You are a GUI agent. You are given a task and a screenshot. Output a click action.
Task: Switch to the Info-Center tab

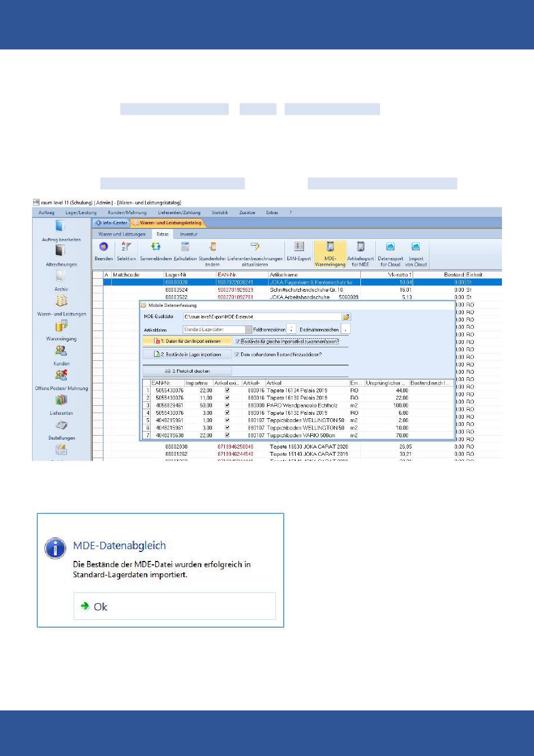coord(112,223)
